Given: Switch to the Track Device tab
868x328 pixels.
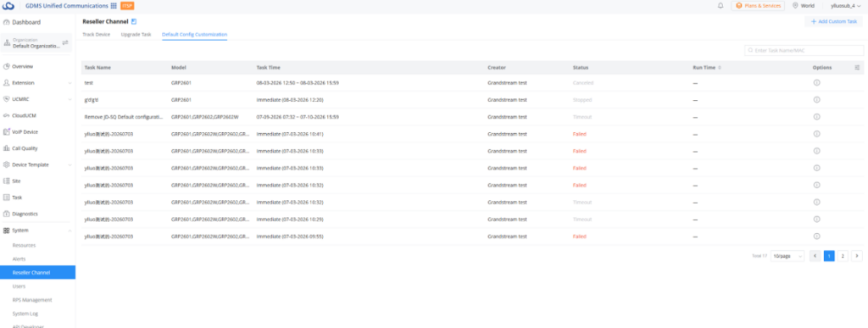Looking at the screenshot, I should [x=97, y=34].
